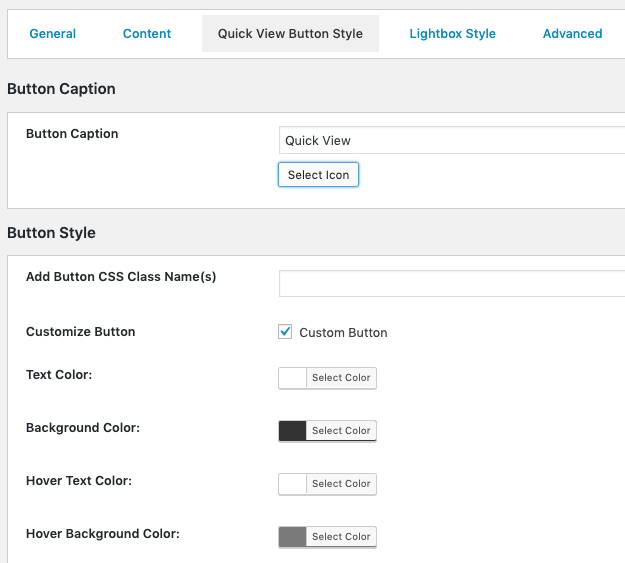625x563 pixels.
Task: Go to the Lightbox Style tab
Action: coord(452,34)
